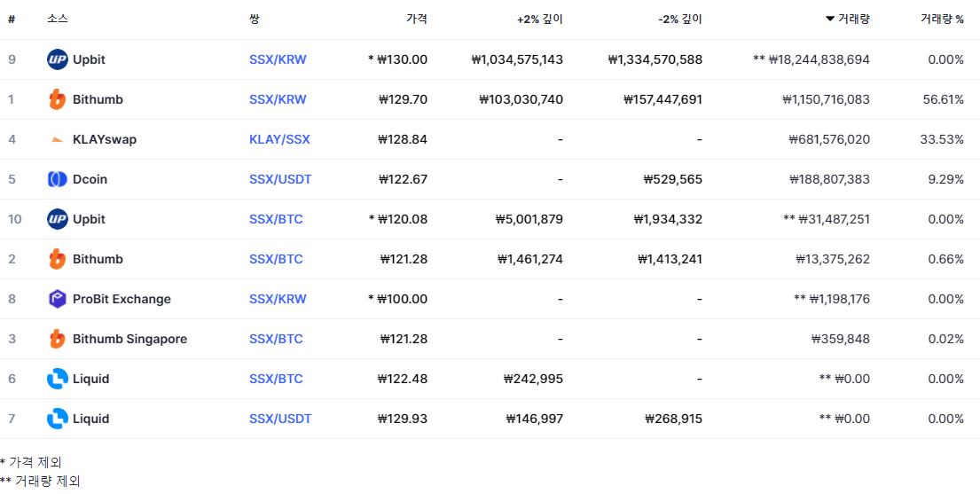
Task: Click the Bithumb logo in row 1
Action: [58, 99]
